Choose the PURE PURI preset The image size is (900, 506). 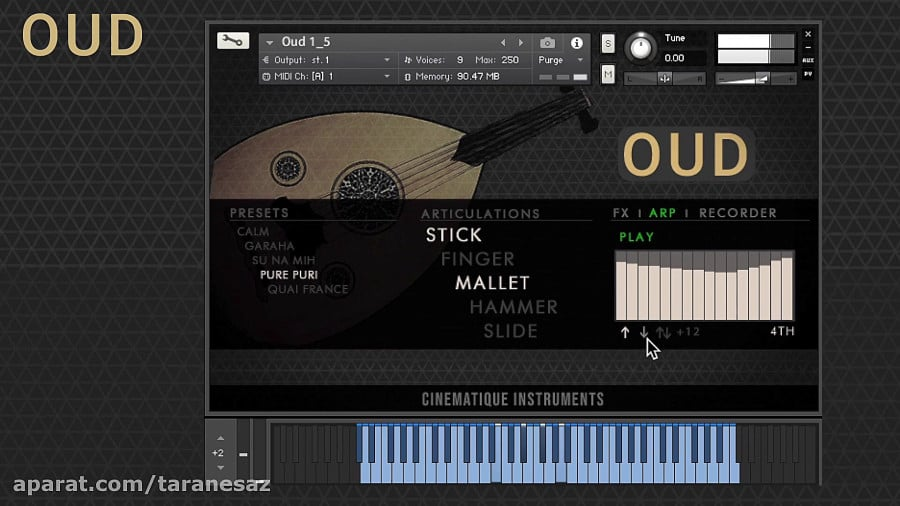point(290,274)
